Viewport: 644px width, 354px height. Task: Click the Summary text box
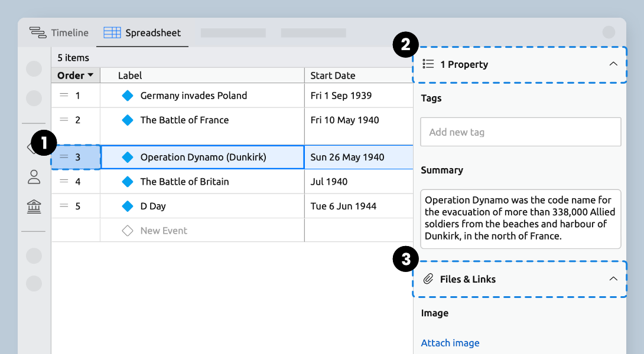click(x=521, y=219)
